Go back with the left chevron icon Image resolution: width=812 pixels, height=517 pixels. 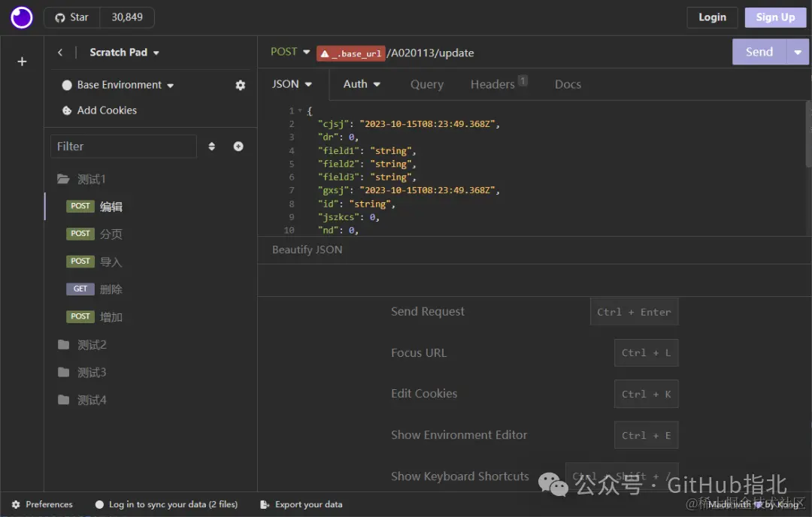60,53
